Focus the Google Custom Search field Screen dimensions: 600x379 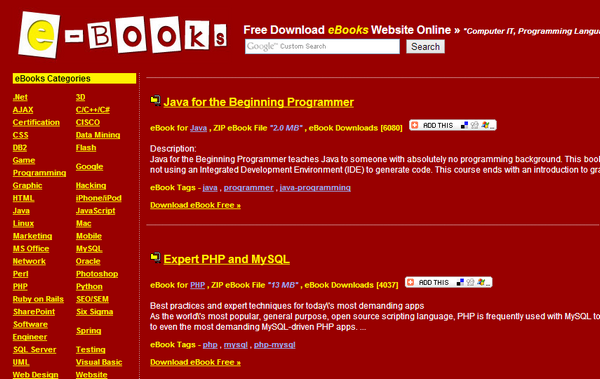click(x=322, y=46)
